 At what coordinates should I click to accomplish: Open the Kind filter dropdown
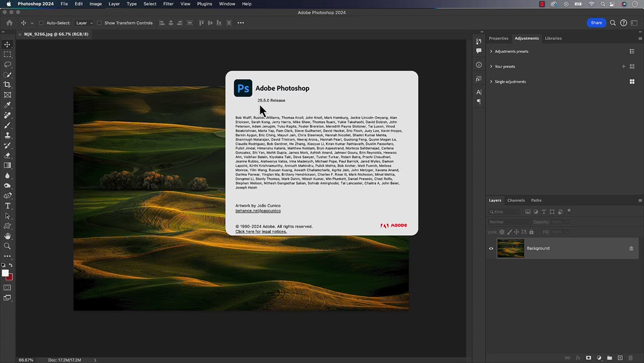point(504,212)
